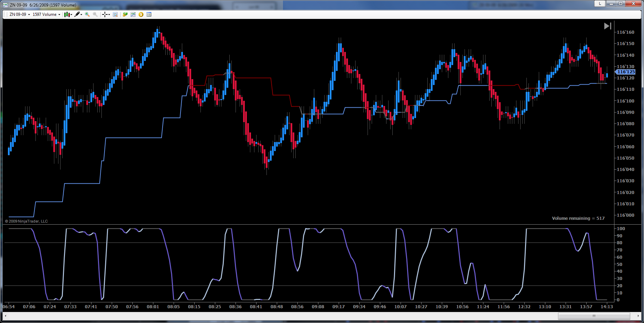Click the indicator scale label 80
644x323 pixels.
pos(620,243)
